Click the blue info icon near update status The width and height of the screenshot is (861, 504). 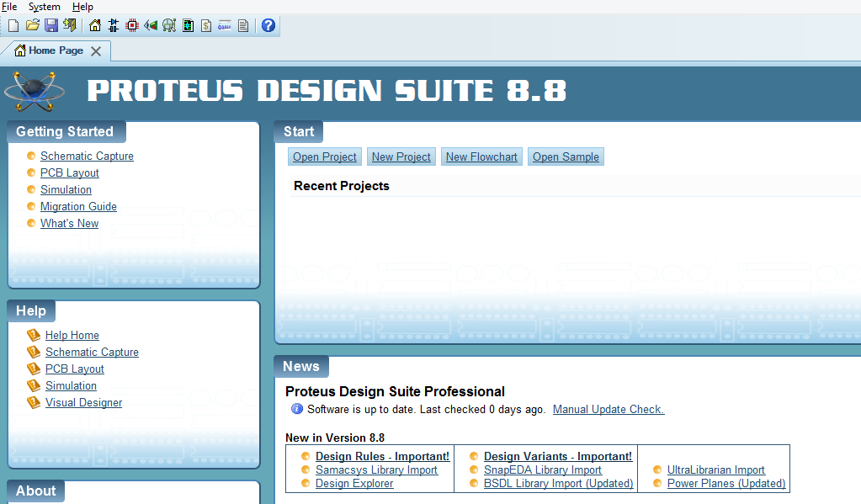point(297,408)
